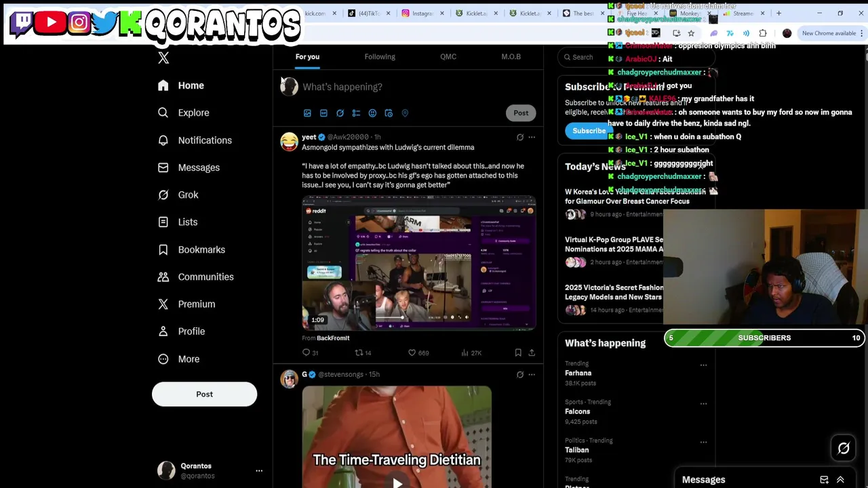Expand the Messages drawer with double chevron
Viewport: 868px width, 488px height.
[840, 480]
